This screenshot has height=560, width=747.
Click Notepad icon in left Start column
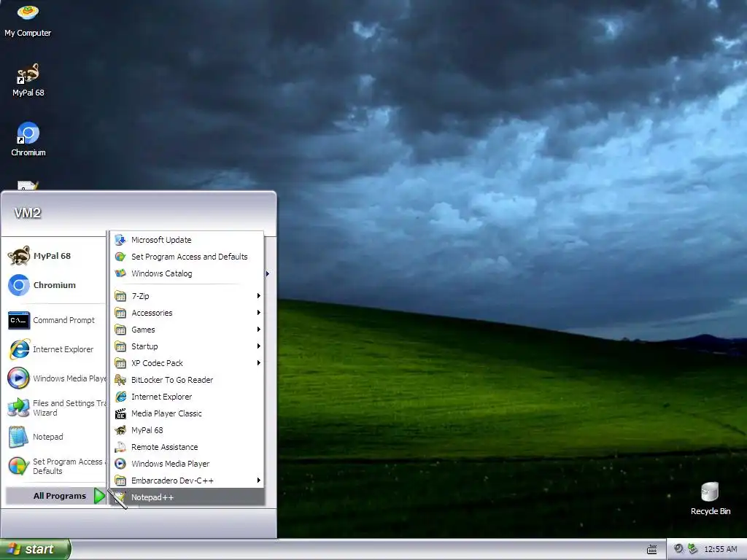point(18,437)
